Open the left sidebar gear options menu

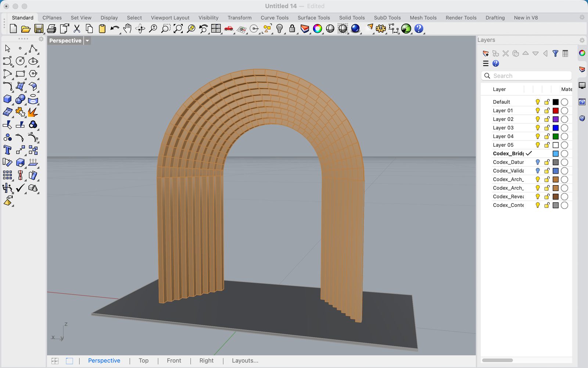41,39
